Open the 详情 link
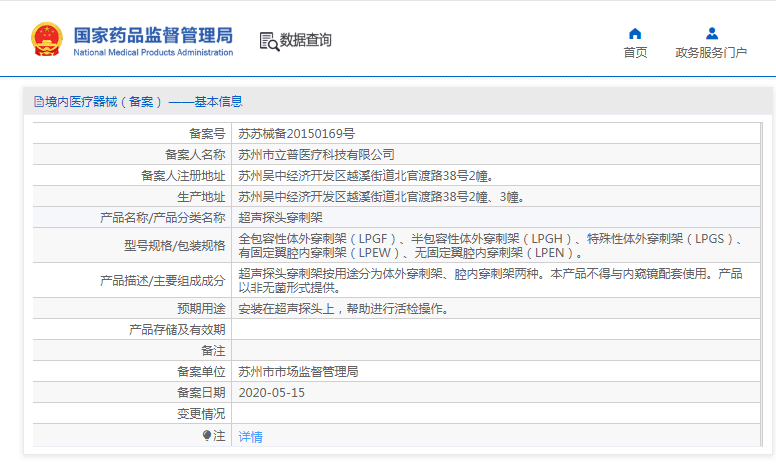 (x=250, y=437)
